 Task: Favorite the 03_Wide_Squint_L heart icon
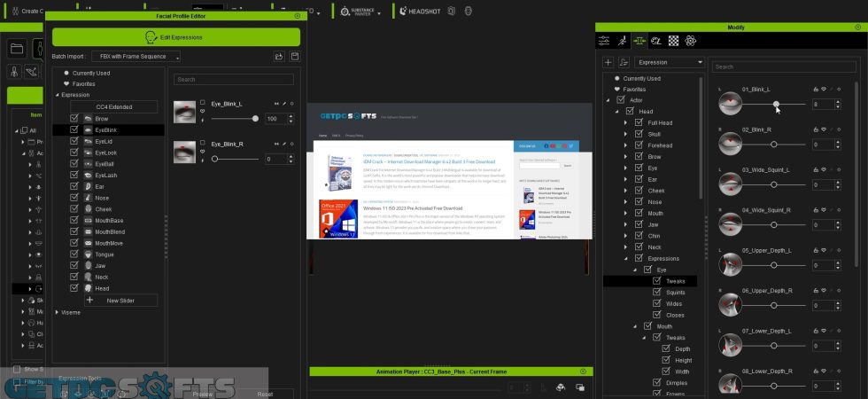click(824, 170)
